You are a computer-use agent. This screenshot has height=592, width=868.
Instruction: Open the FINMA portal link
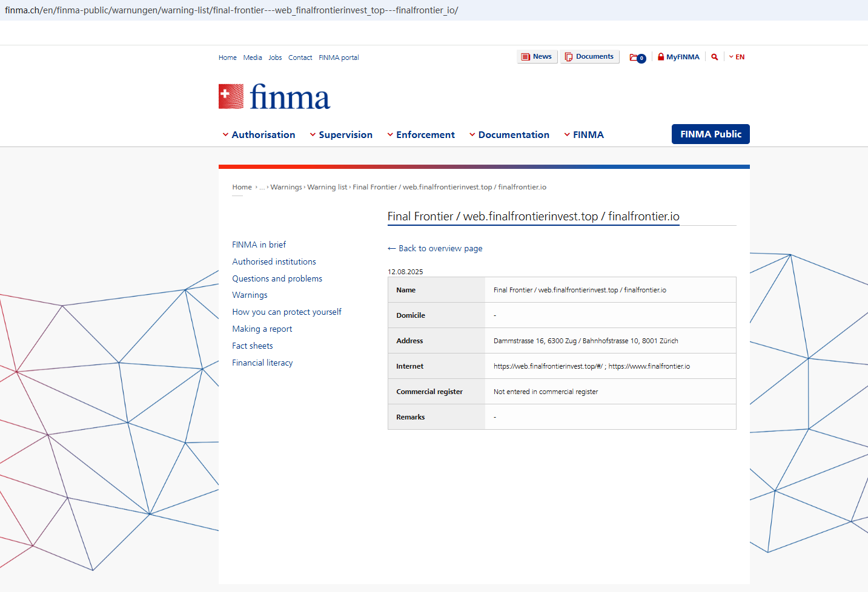coord(339,58)
